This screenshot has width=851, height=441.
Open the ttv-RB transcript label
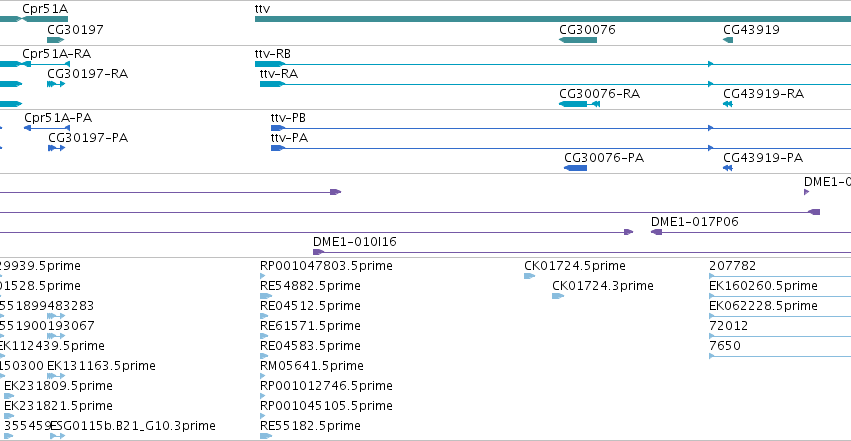click(x=273, y=53)
